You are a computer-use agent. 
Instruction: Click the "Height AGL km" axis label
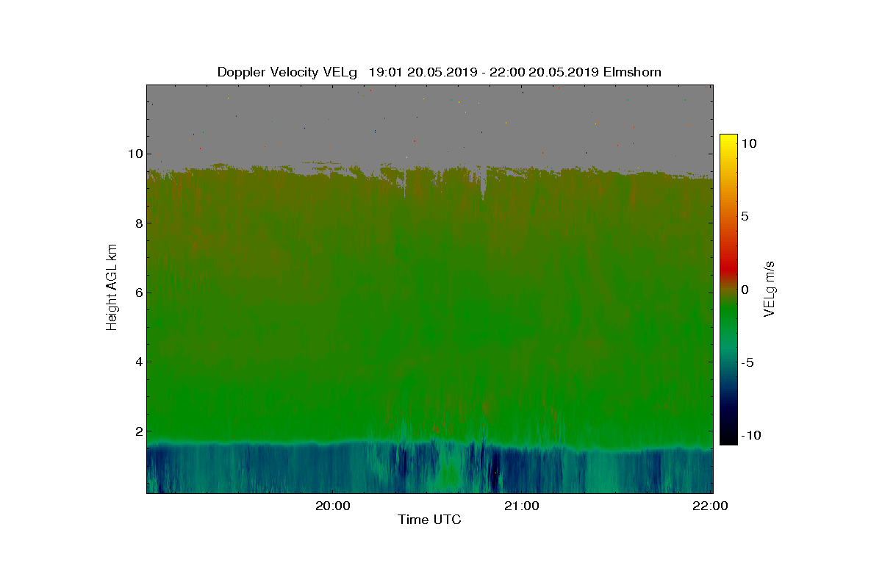(112, 289)
